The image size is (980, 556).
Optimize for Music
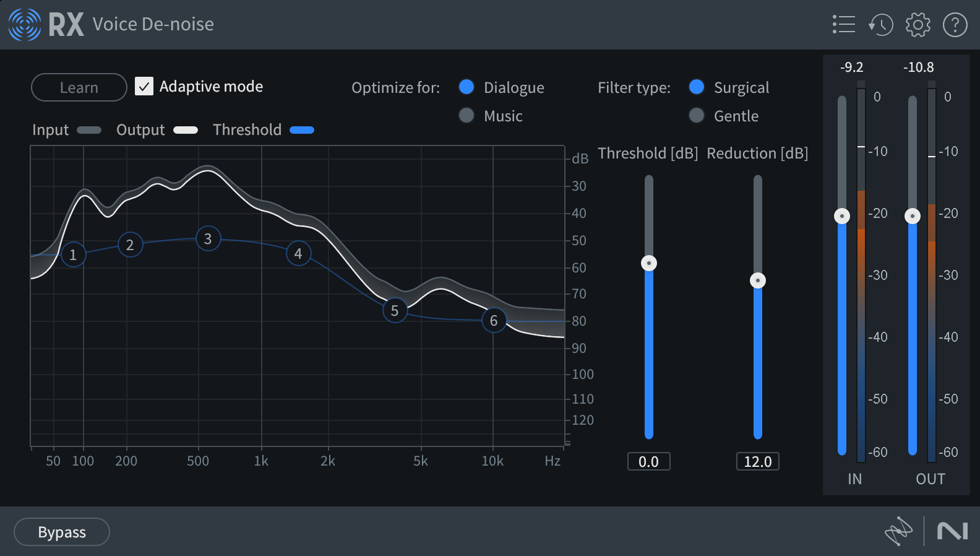click(466, 116)
